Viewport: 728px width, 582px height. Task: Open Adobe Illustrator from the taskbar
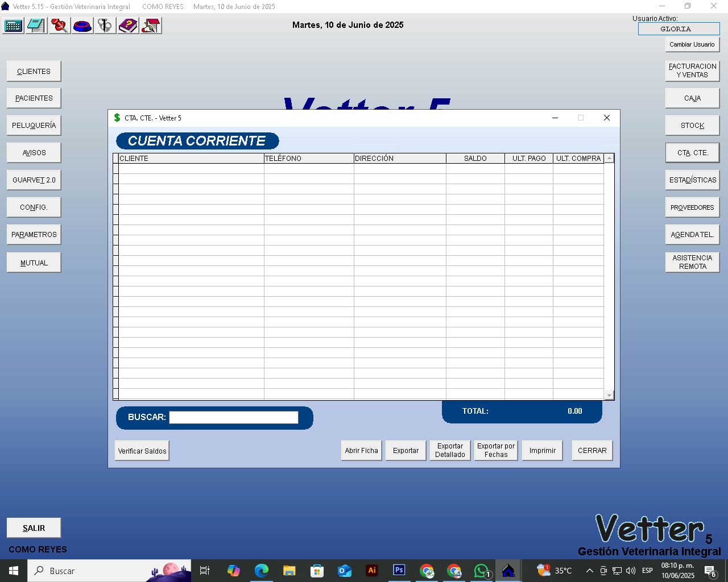coord(372,571)
